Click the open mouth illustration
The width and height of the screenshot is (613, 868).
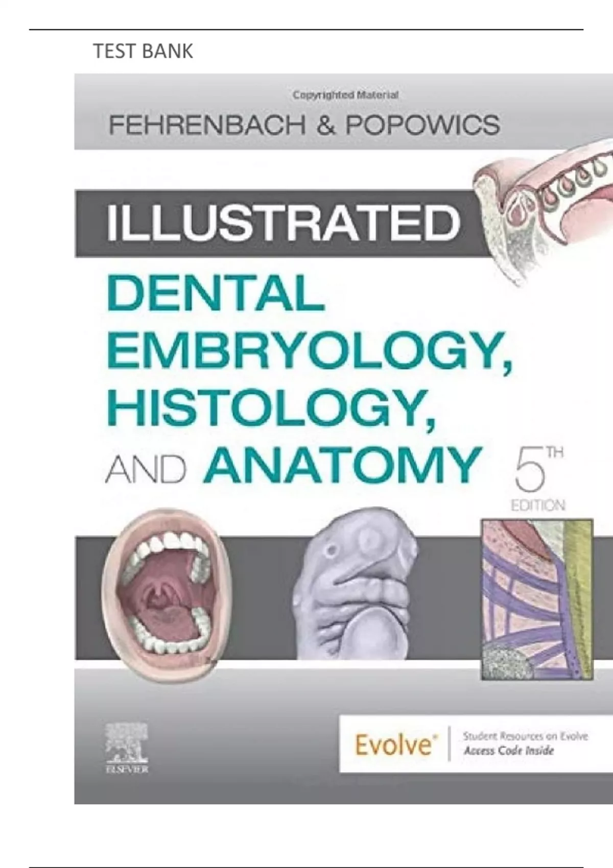(x=163, y=586)
